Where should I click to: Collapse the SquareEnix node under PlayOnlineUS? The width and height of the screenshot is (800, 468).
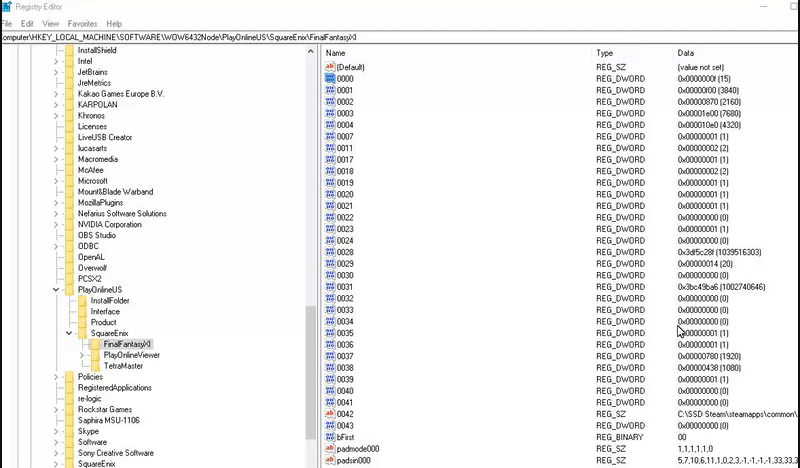69,333
